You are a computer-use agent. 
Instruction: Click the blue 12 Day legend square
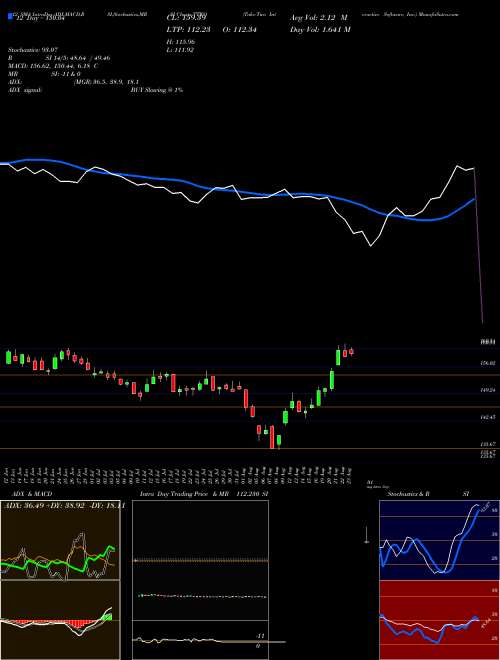pos(10,17)
